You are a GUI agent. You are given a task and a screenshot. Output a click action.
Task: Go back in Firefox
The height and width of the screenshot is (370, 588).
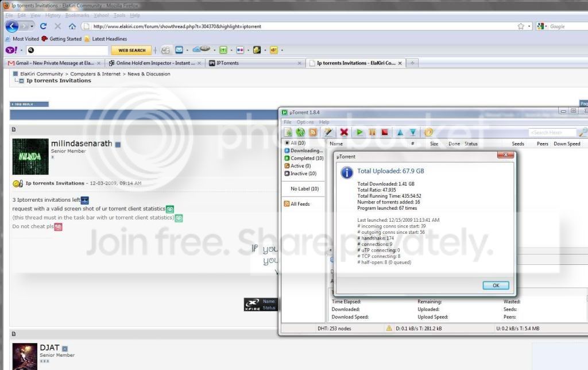12,26
